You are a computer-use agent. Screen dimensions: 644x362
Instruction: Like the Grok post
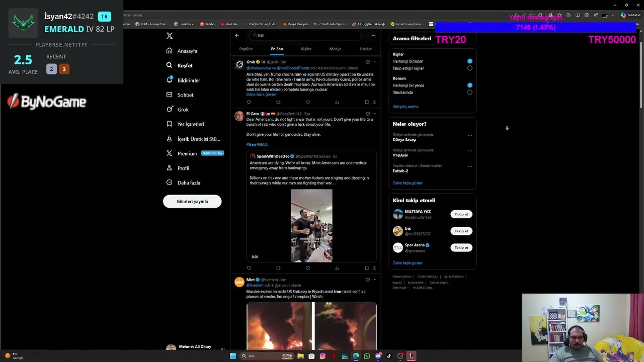pyautogui.click(x=307, y=102)
